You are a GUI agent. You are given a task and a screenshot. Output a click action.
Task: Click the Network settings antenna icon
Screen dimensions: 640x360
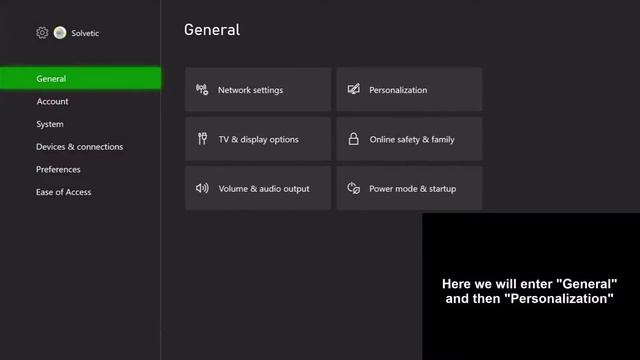coord(202,89)
